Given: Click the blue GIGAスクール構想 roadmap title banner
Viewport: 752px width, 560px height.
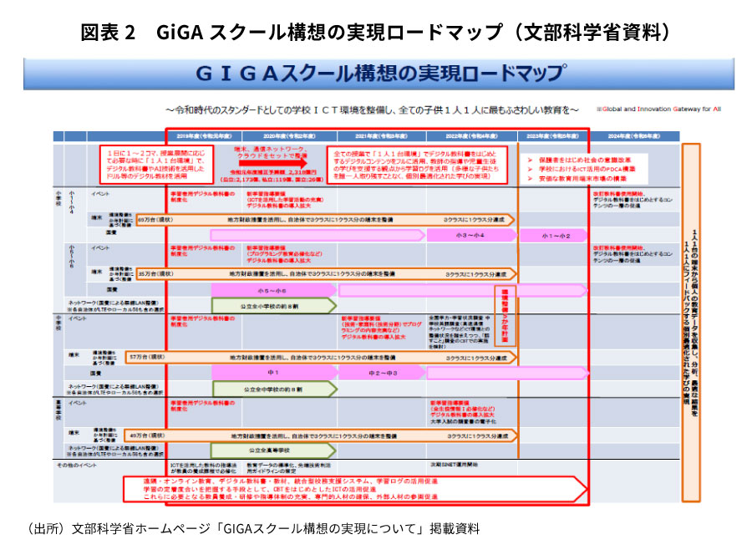Looking at the screenshot, I should [379, 74].
